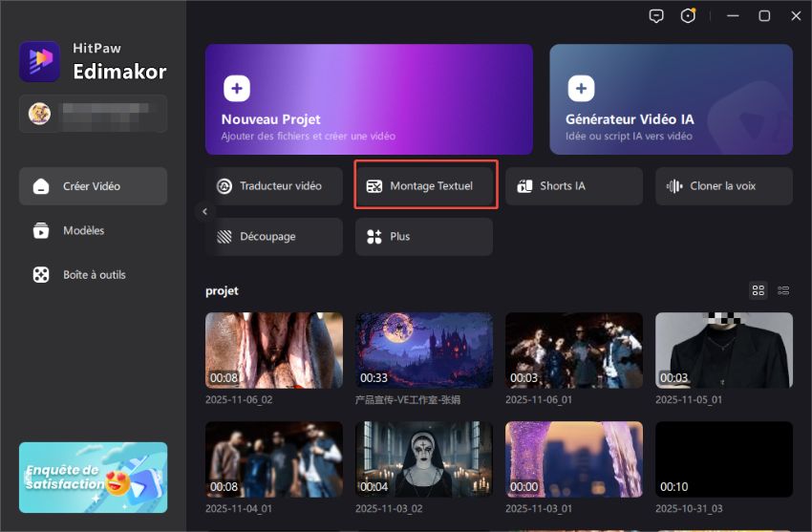Viewport: 812px width, 532px height.
Task: Open the Traducteur vidéo tool
Action: point(274,186)
